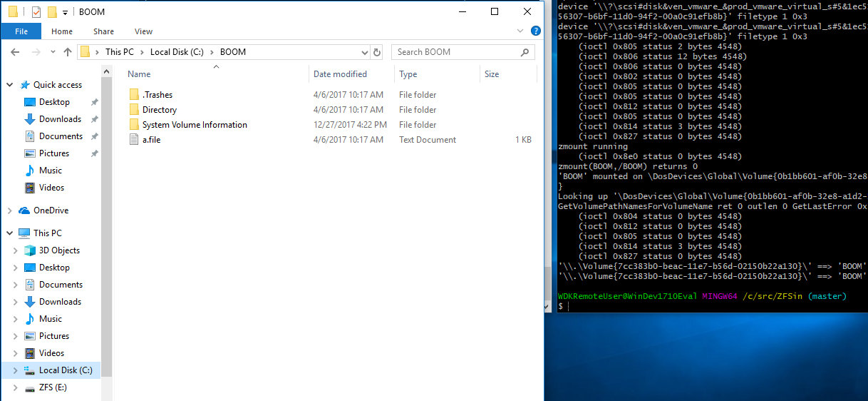
Task: Click the Properties checkmark icon in title bar
Action: point(36,12)
